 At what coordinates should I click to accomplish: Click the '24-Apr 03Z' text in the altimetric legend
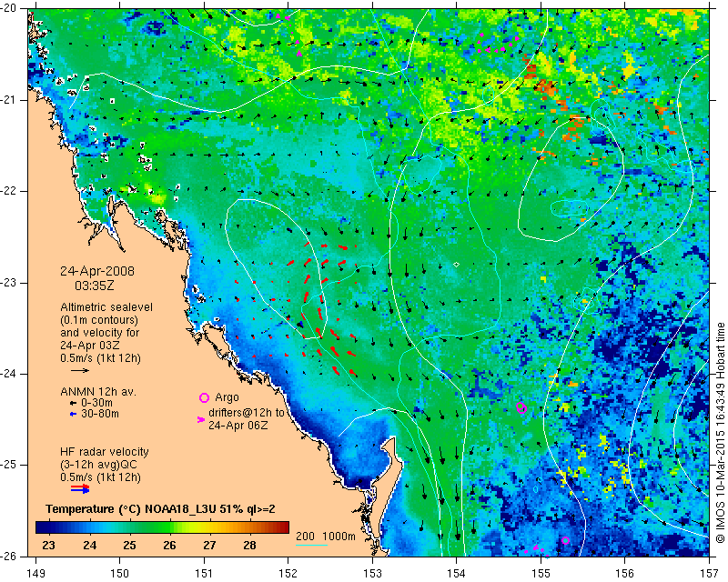(x=89, y=346)
